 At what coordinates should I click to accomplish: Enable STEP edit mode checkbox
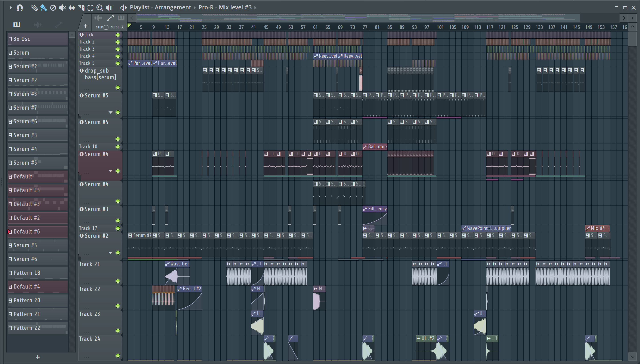coord(106,27)
